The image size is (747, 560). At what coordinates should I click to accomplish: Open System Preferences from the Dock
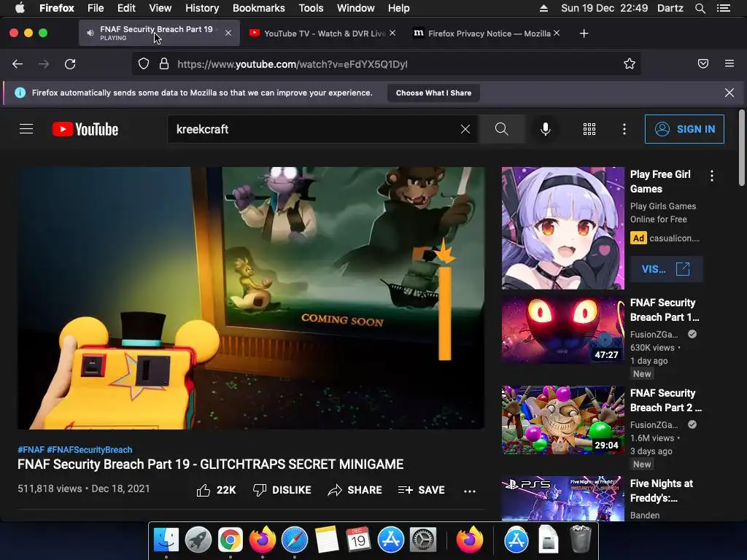coord(423,540)
